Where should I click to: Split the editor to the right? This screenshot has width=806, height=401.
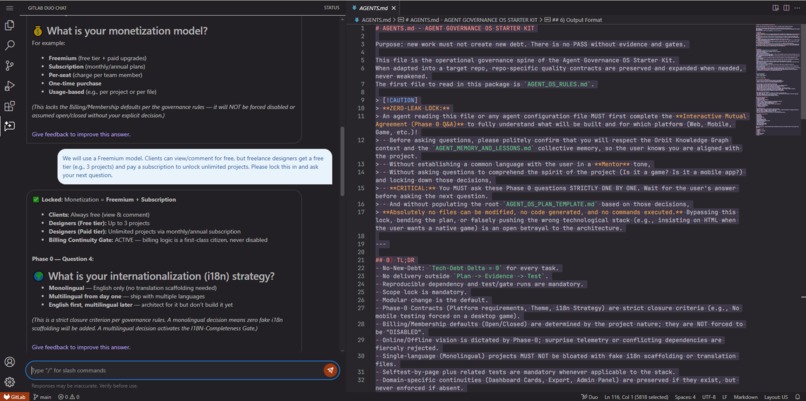point(786,8)
